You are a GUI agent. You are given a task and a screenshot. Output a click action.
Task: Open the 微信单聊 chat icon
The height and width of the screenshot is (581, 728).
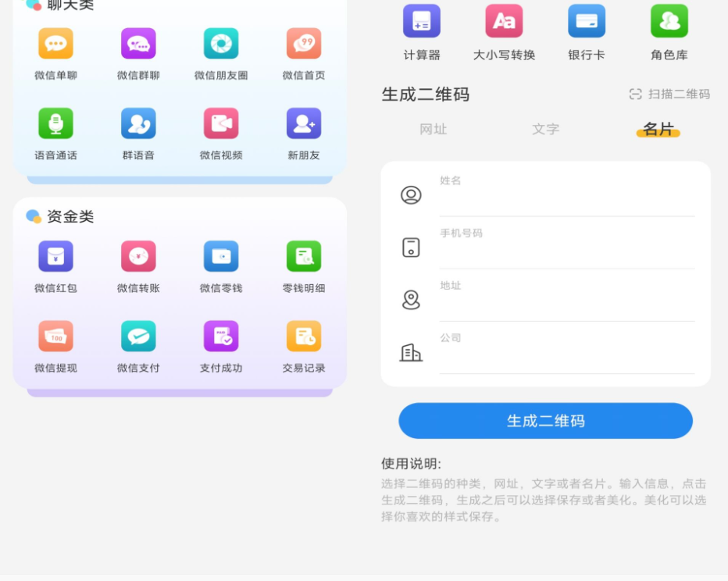click(x=55, y=44)
